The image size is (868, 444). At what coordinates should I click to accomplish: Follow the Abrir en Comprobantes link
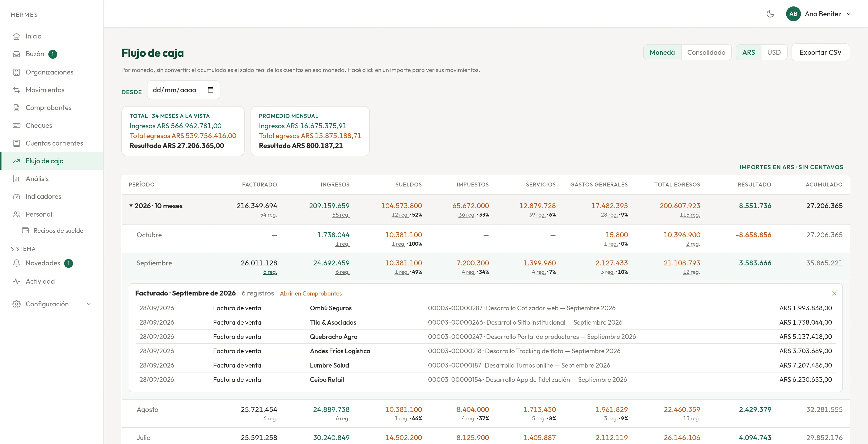click(311, 293)
